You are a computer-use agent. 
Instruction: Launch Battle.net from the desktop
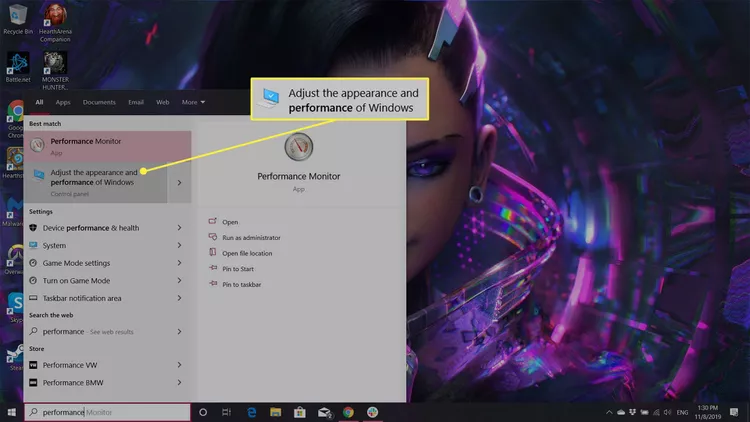15,65
